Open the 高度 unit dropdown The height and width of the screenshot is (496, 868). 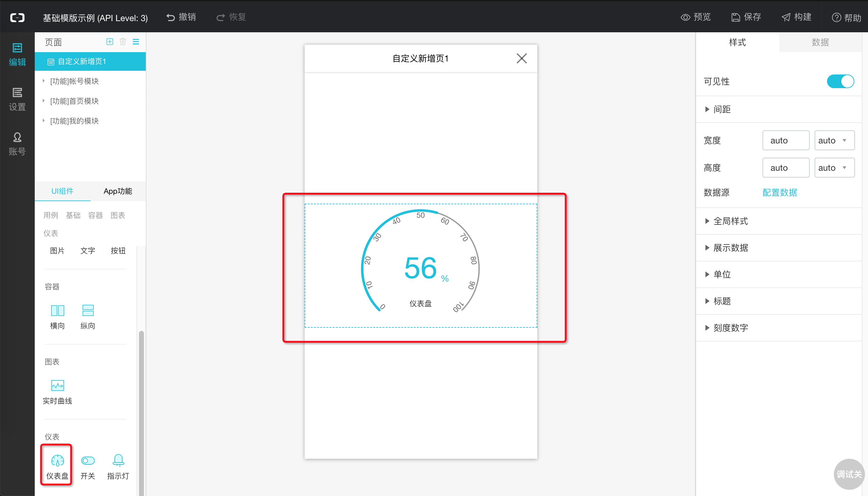click(x=834, y=168)
